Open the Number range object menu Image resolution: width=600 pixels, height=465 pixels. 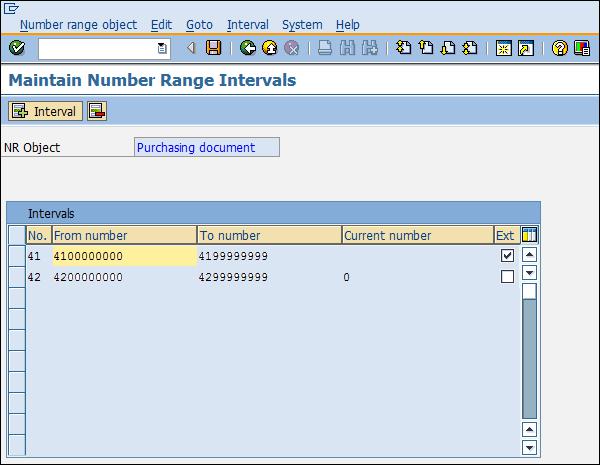pos(78,25)
